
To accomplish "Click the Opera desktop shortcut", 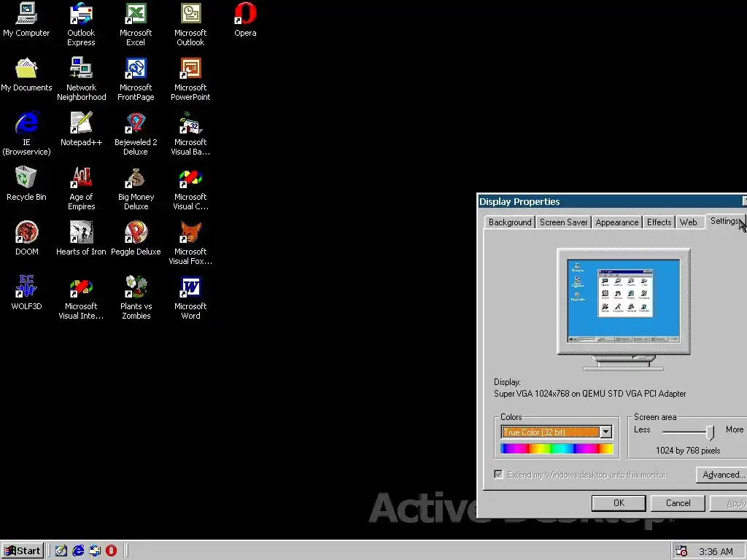I will pos(245,20).
